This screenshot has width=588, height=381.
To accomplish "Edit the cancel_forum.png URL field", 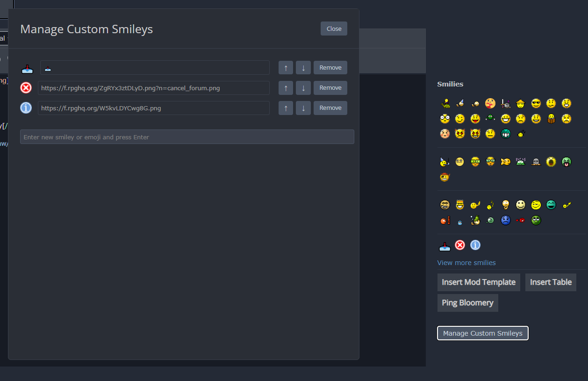I will coord(154,88).
